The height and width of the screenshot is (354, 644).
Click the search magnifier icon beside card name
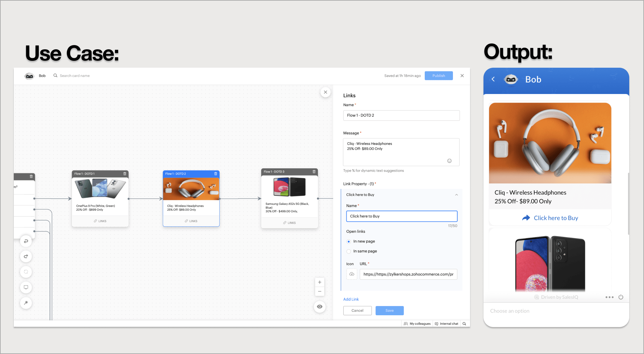(55, 76)
